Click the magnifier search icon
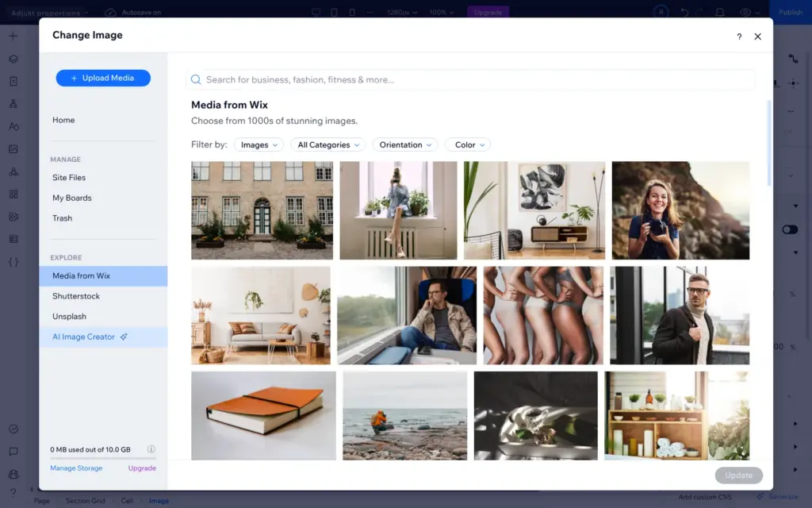 pyautogui.click(x=196, y=79)
